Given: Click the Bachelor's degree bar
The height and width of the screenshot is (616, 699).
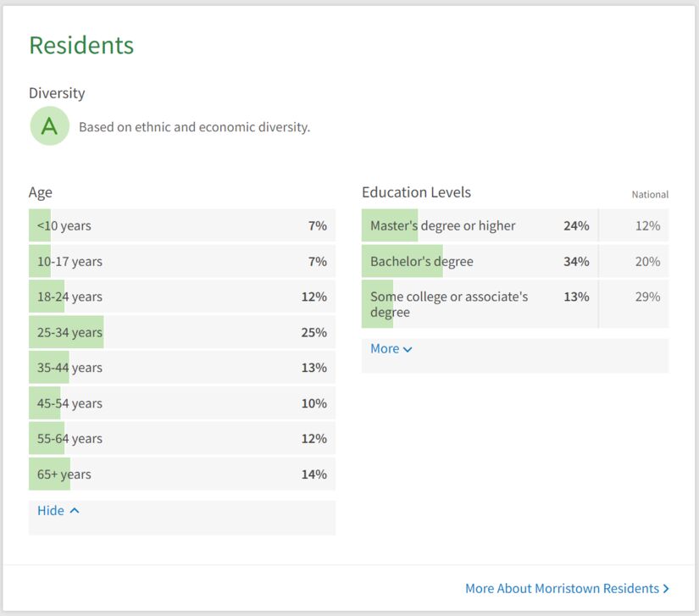Looking at the screenshot, I should click(x=402, y=261).
